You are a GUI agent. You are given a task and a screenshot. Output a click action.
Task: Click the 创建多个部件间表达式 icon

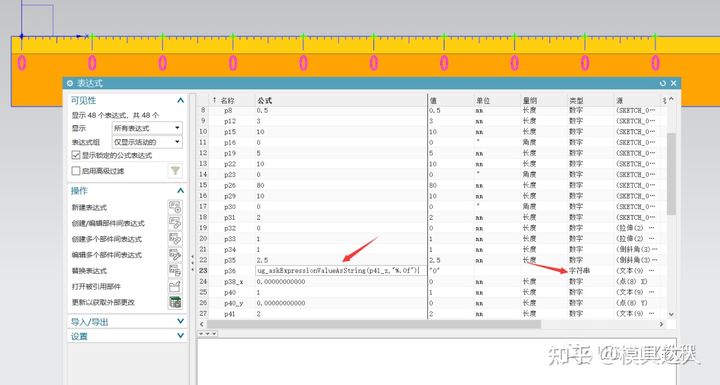(175, 239)
